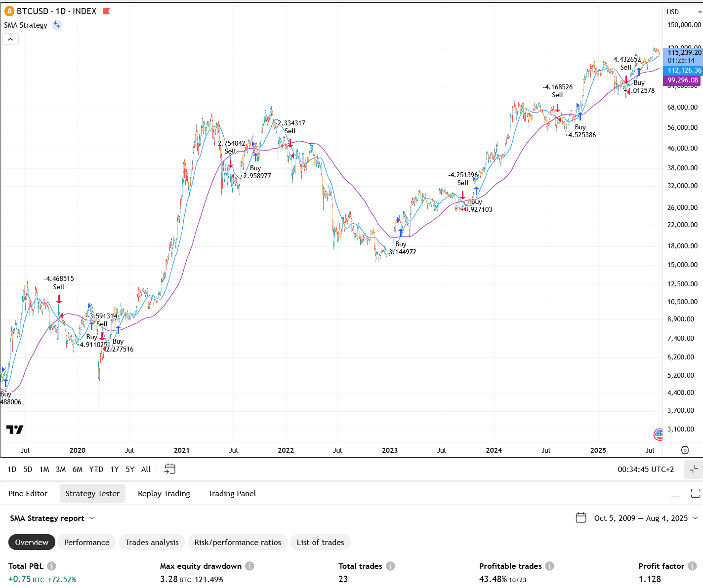The height and width of the screenshot is (588, 703).
Task: Select the 6M time range
Action: click(x=78, y=469)
